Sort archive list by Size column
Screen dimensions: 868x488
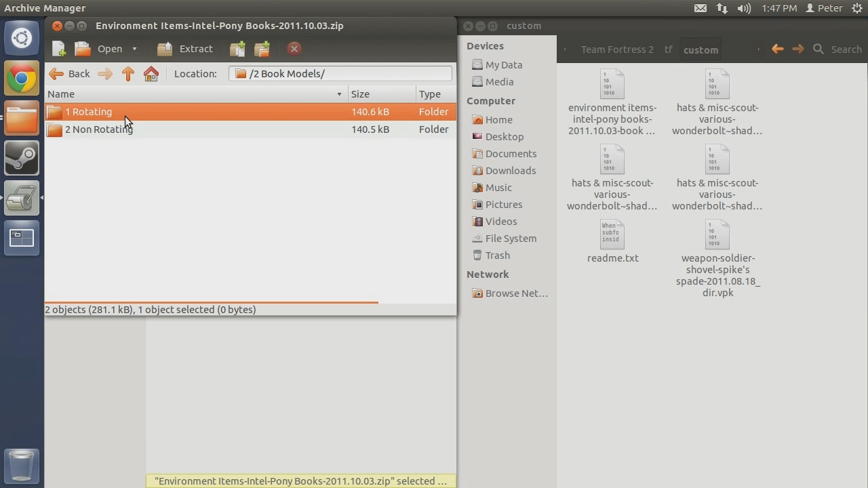[x=382, y=94]
